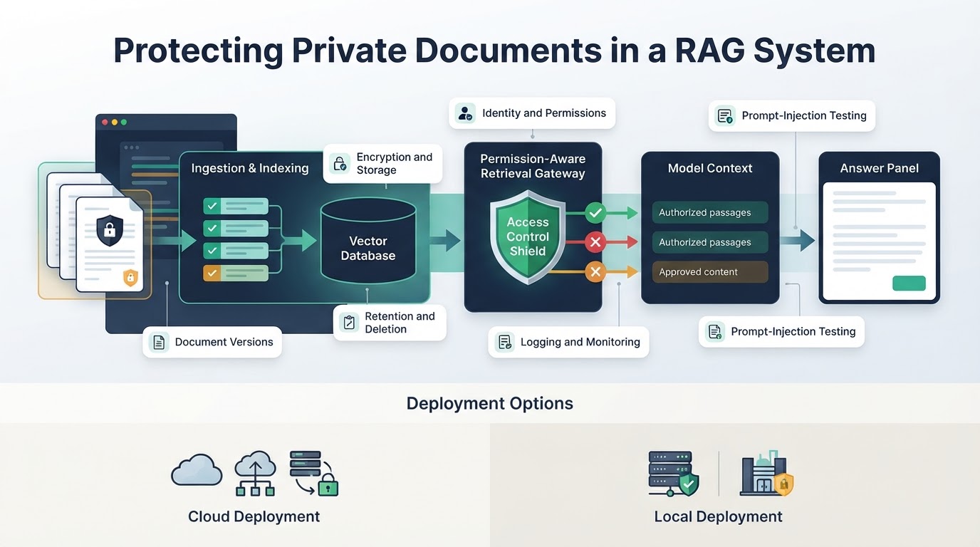Image resolution: width=980 pixels, height=547 pixels.
Task: Click the Approved content row in Model Context
Action: (x=710, y=272)
